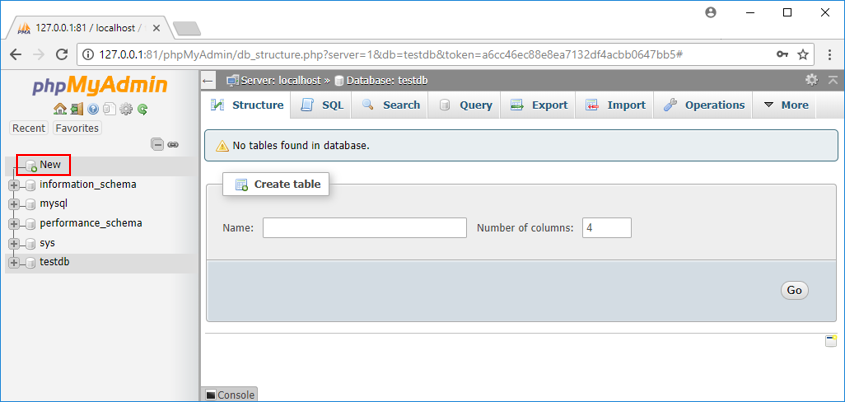Click the log out (exit door) icon
The image size is (845, 402).
(x=76, y=109)
